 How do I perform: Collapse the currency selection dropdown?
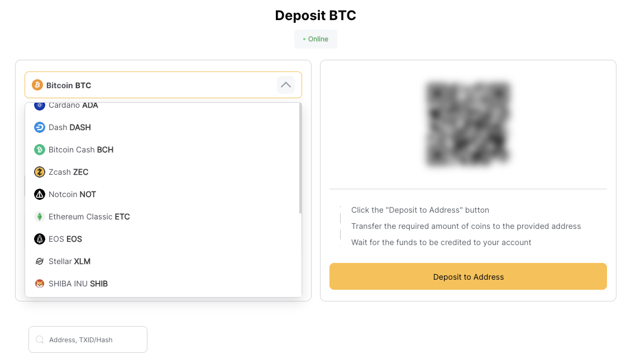285,85
